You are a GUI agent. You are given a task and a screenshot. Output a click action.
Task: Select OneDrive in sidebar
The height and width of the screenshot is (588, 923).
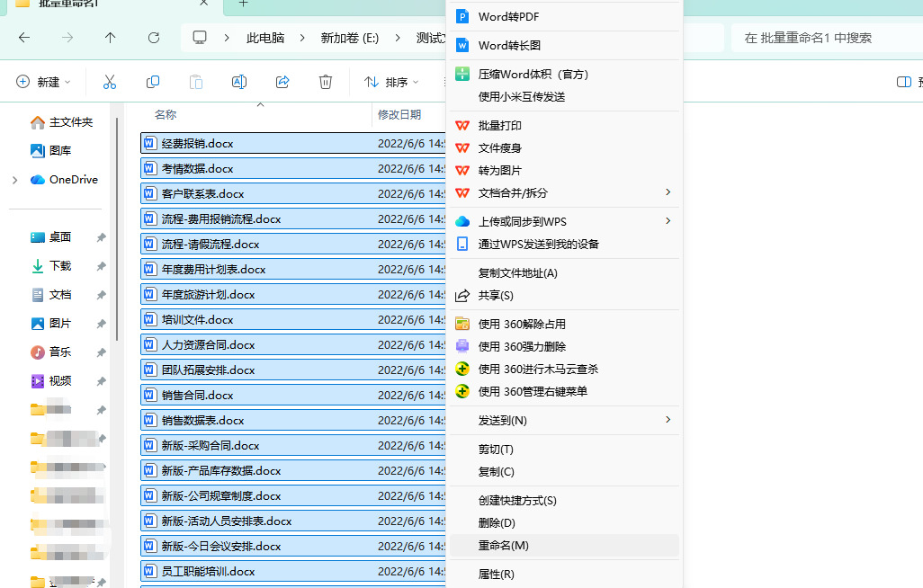point(64,180)
